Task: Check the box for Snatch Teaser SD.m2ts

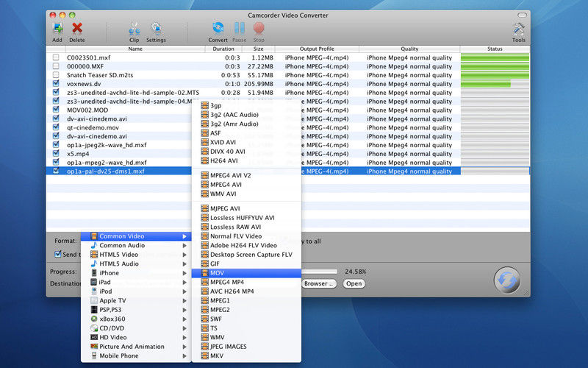Action: click(x=56, y=75)
